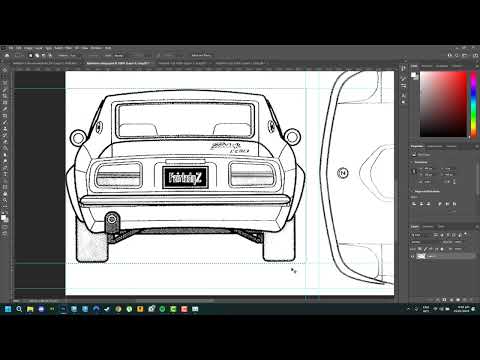Open the top collapsed panel icon beside Color panel
The height and width of the screenshot is (360, 480).
[403, 68]
